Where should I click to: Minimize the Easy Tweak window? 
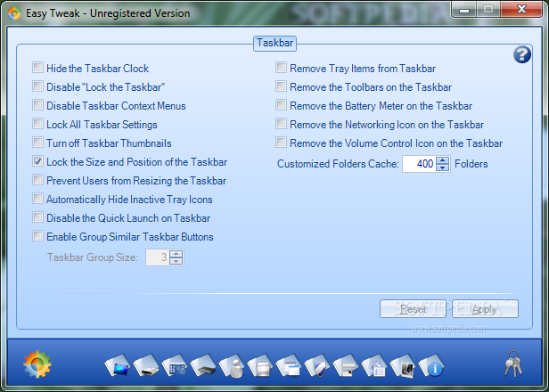[x=464, y=10]
